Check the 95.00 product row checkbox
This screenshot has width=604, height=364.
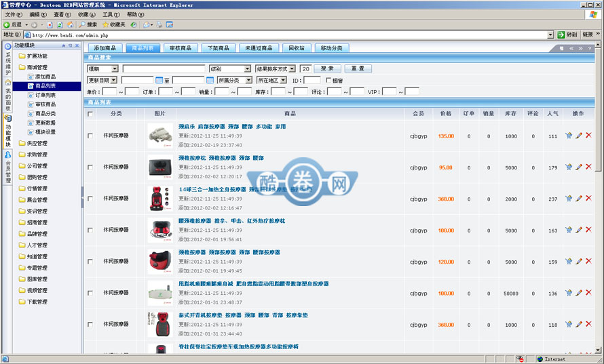[x=90, y=167]
